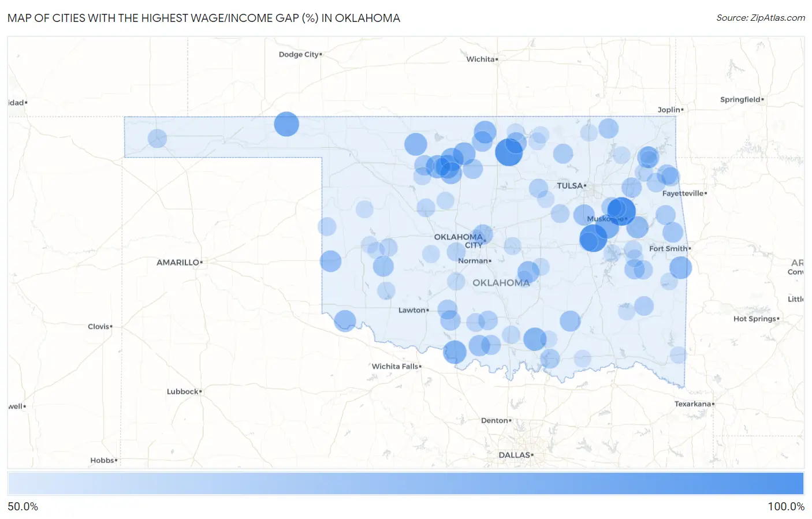This screenshot has height=519, width=812.
Task: Click the Hot Springs map label
Action: (754, 319)
